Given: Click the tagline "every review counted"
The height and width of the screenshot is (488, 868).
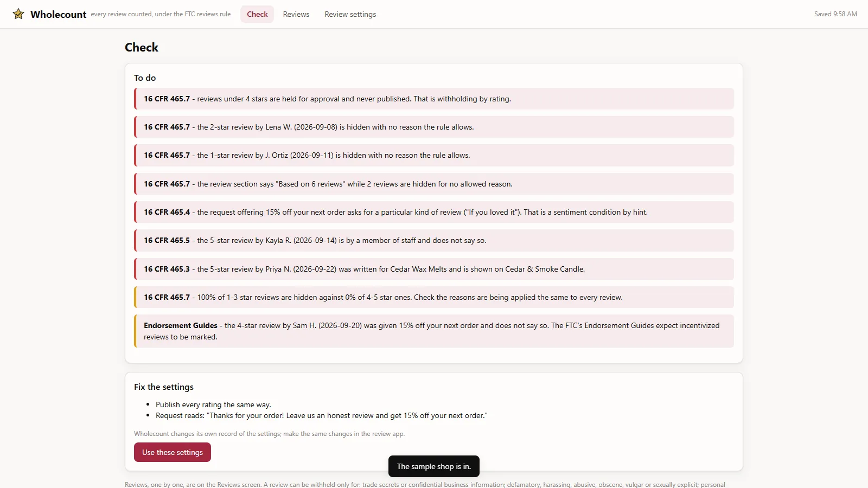Looking at the screenshot, I should pyautogui.click(x=161, y=14).
